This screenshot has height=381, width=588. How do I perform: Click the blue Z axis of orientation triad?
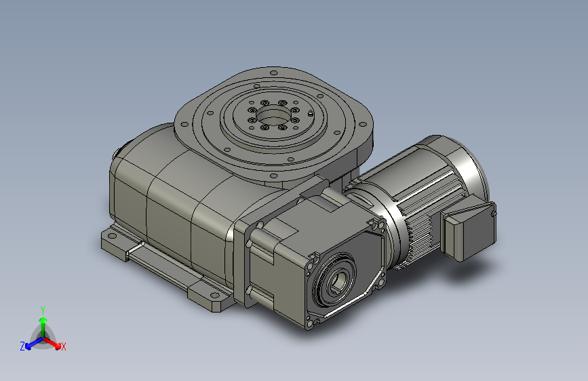click(32, 344)
